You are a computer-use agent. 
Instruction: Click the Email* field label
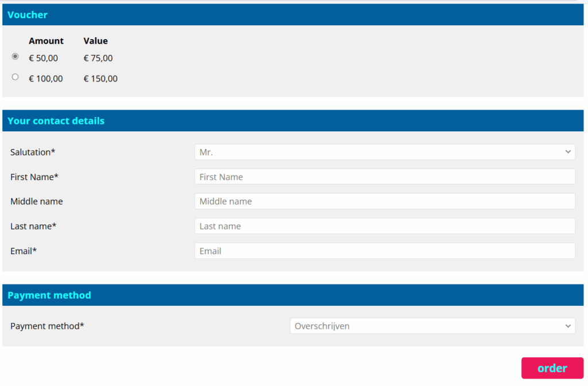[x=23, y=251]
